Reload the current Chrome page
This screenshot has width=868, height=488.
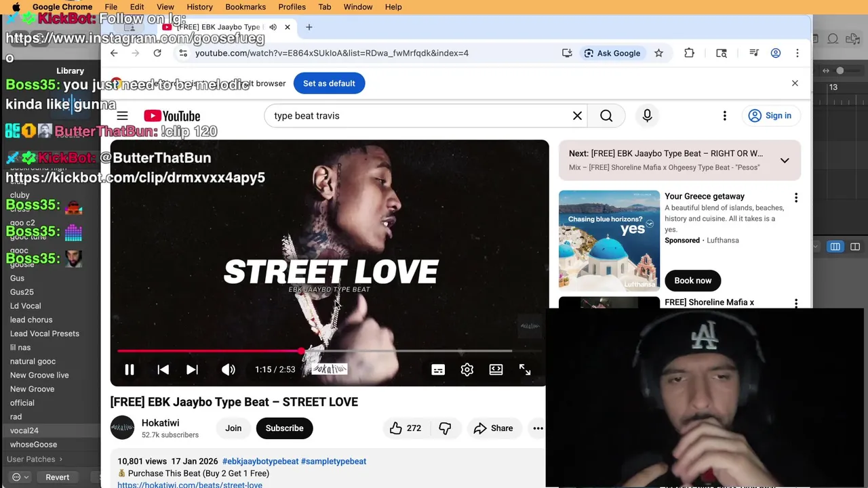(x=157, y=53)
